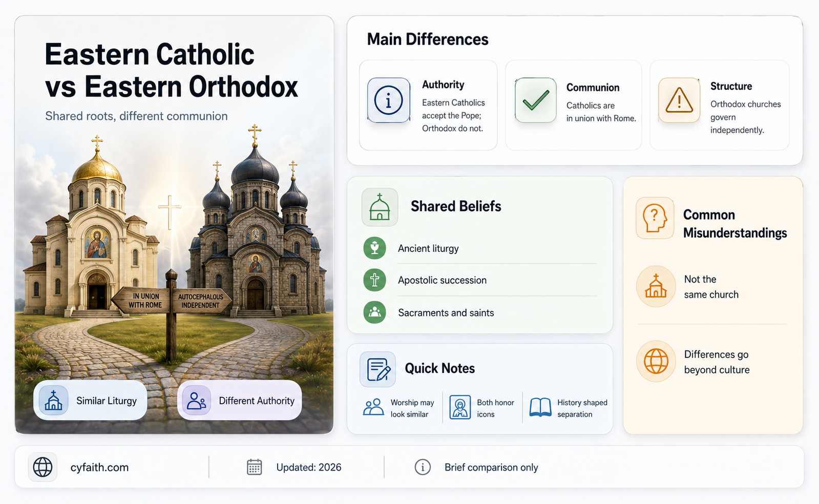Click the question-mark head icon for Common Misunderstandings
The height and width of the screenshot is (504, 819).
(655, 218)
